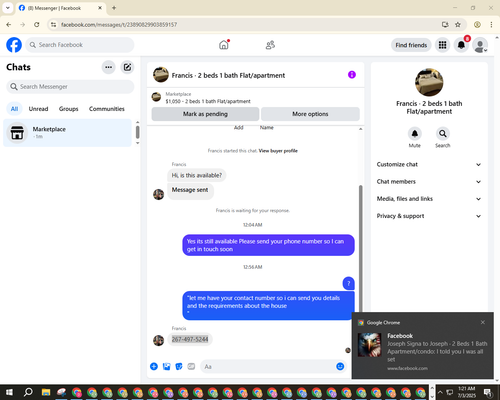Open the listing thumbnail in right panel
Image resolution: width=500 pixels, height=400 pixels.
[x=429, y=82]
